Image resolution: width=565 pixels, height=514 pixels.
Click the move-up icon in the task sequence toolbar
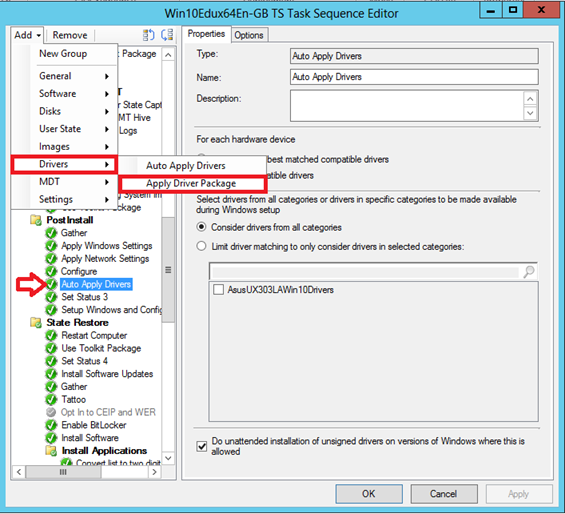click(148, 35)
